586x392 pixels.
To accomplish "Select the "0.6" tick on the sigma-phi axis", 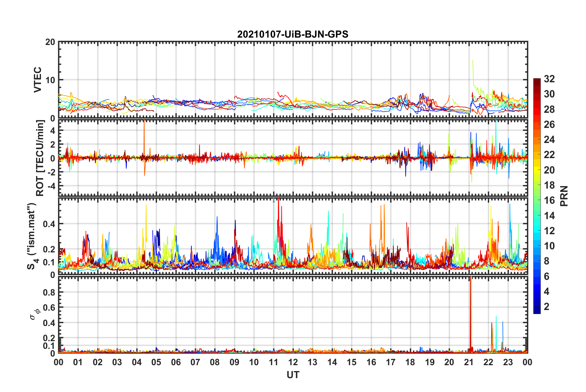I will [x=49, y=308].
